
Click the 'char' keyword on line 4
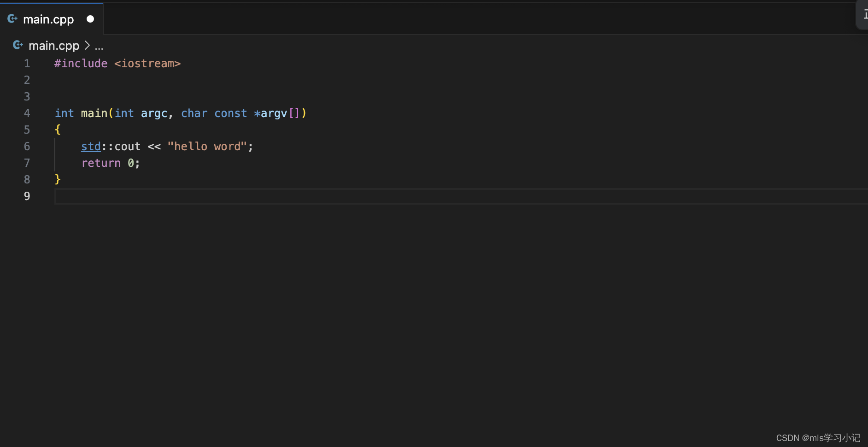tap(194, 113)
